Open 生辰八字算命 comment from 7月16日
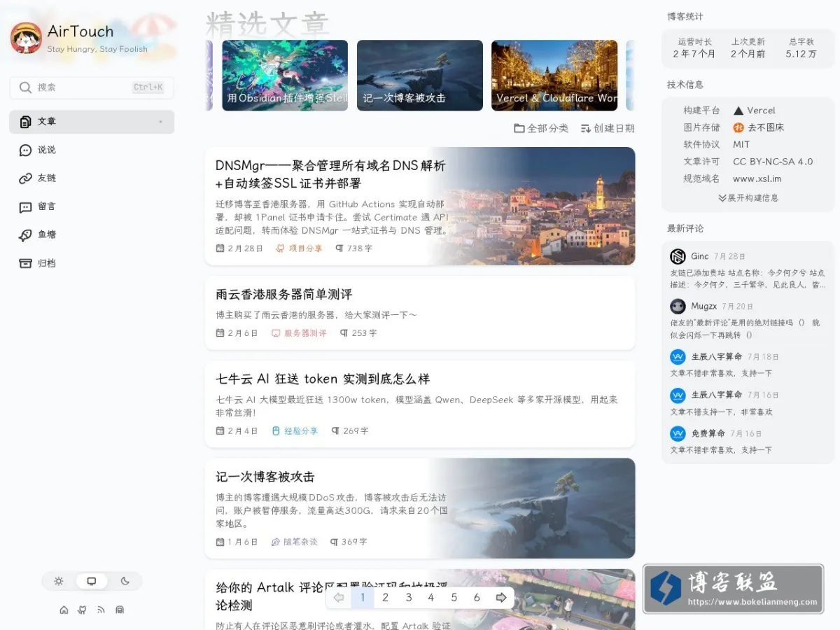Viewport: 840px width, 630px height. (721, 412)
